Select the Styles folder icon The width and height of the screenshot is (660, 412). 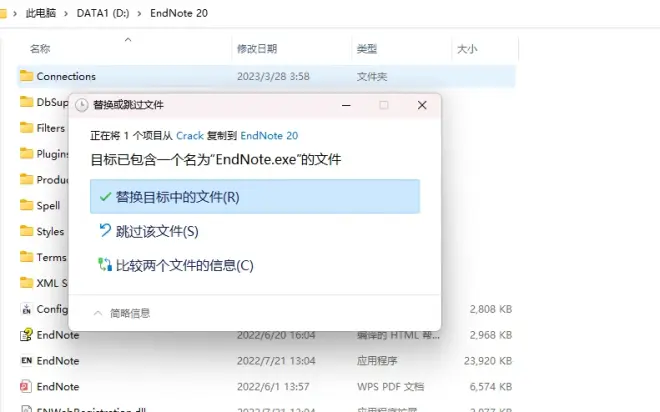coord(27,231)
